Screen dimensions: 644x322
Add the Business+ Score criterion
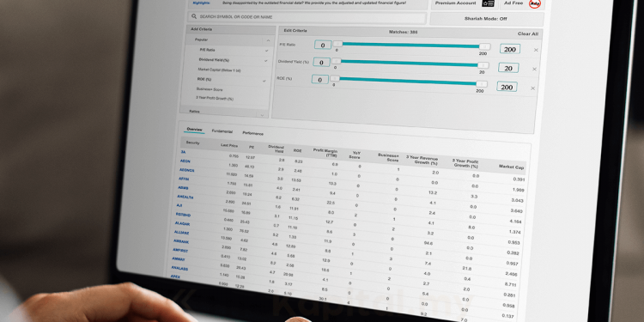(210, 89)
